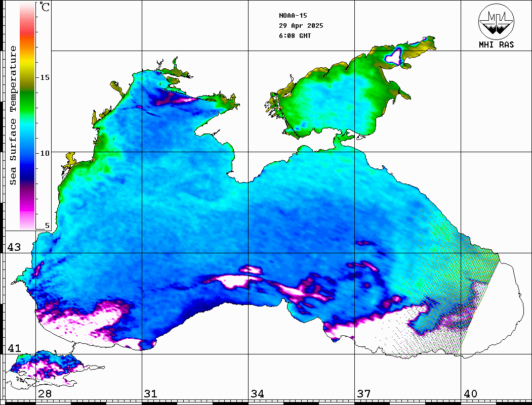Click the longitude label '28'
Image resolution: width=532 pixels, height=405 pixels.
tap(45, 394)
